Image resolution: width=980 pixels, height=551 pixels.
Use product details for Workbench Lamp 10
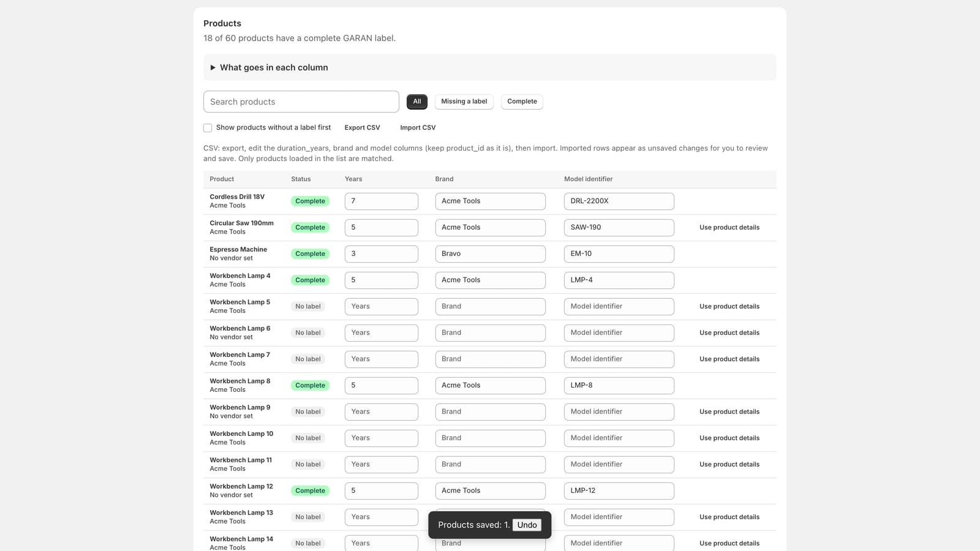point(729,438)
